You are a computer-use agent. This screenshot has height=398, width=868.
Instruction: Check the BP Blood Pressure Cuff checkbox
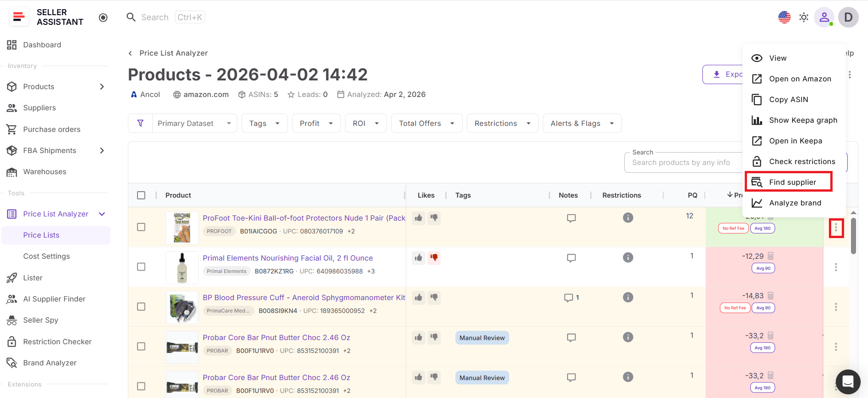tap(141, 307)
